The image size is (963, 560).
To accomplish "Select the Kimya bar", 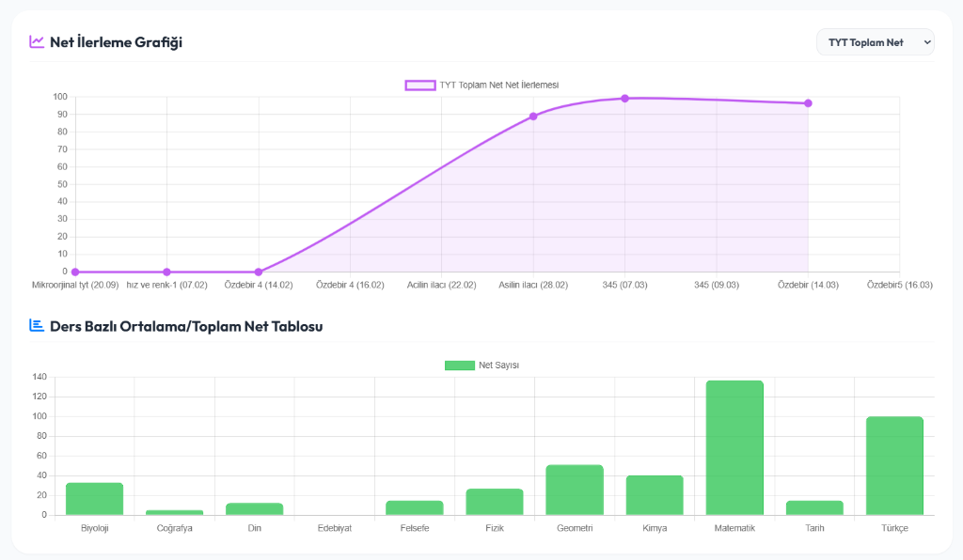I will click(x=655, y=495).
